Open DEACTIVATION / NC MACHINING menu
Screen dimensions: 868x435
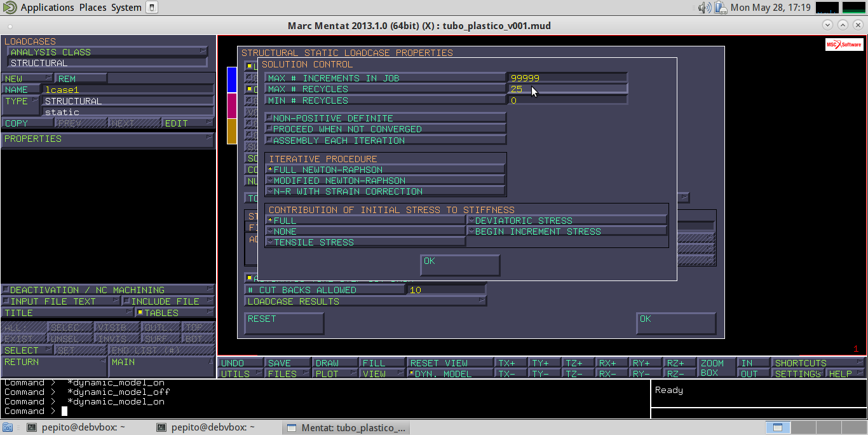108,289
